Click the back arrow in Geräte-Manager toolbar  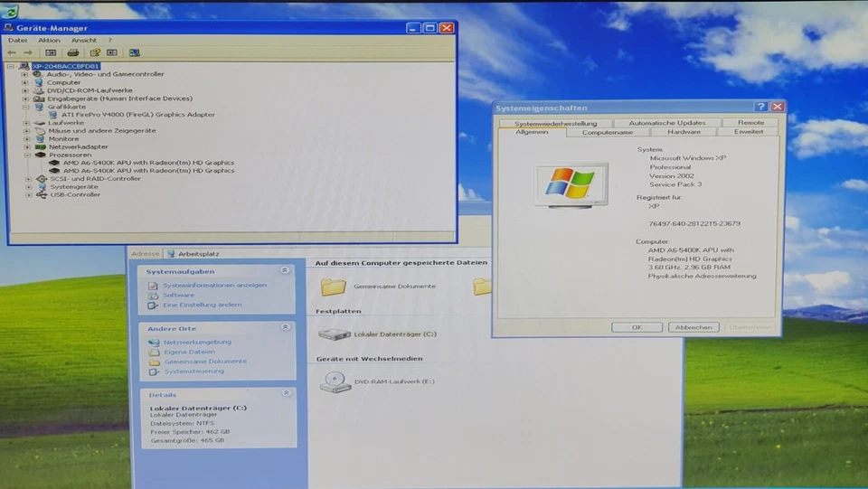pos(12,52)
